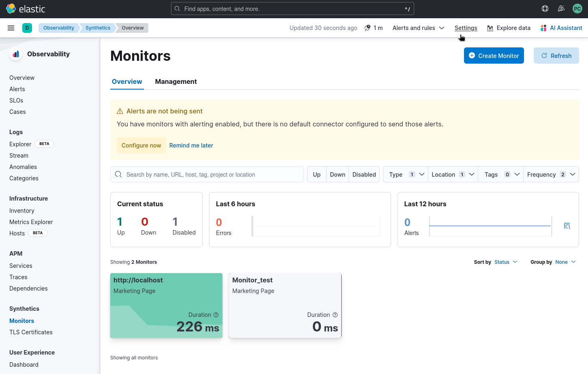Toggle the Down status filter

338,174
